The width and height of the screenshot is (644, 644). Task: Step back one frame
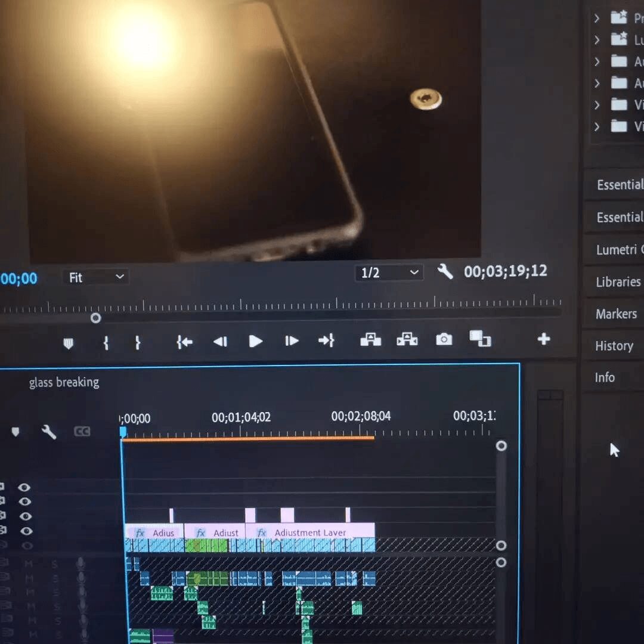tap(220, 341)
